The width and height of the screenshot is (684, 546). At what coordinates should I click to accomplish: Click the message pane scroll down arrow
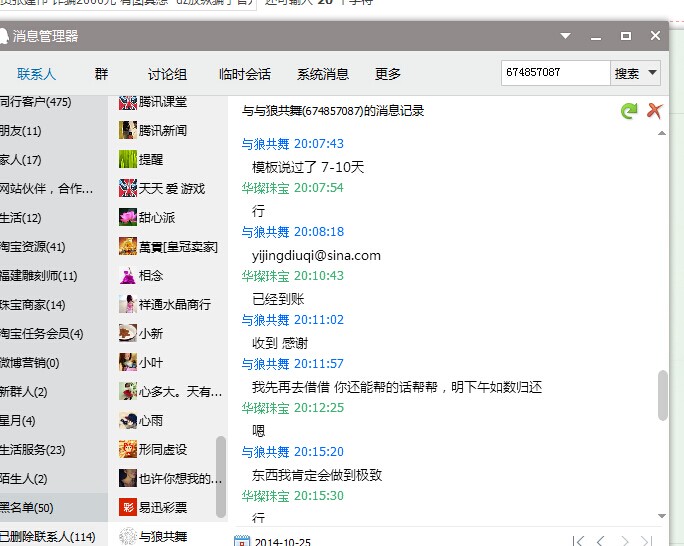(662, 516)
